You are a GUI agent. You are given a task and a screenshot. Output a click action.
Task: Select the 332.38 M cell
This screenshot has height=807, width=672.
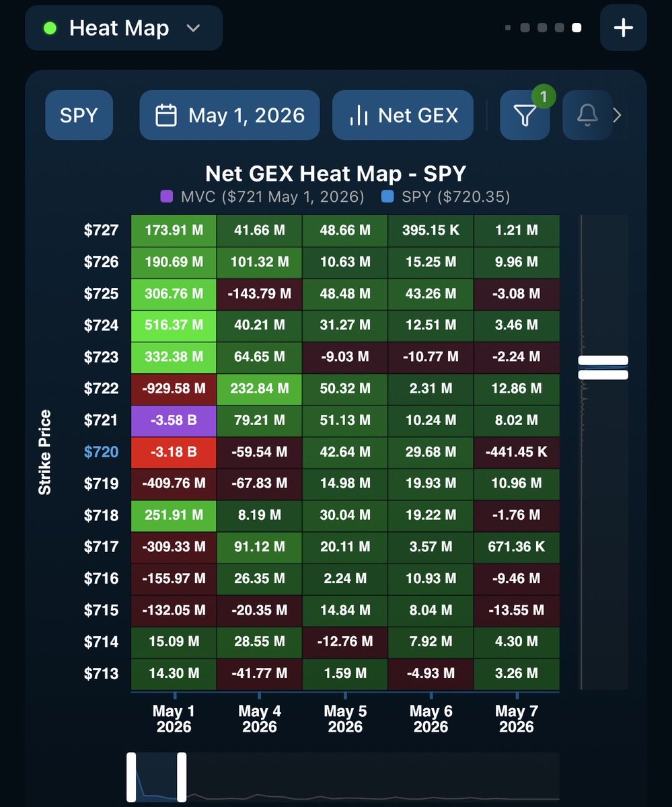click(174, 357)
